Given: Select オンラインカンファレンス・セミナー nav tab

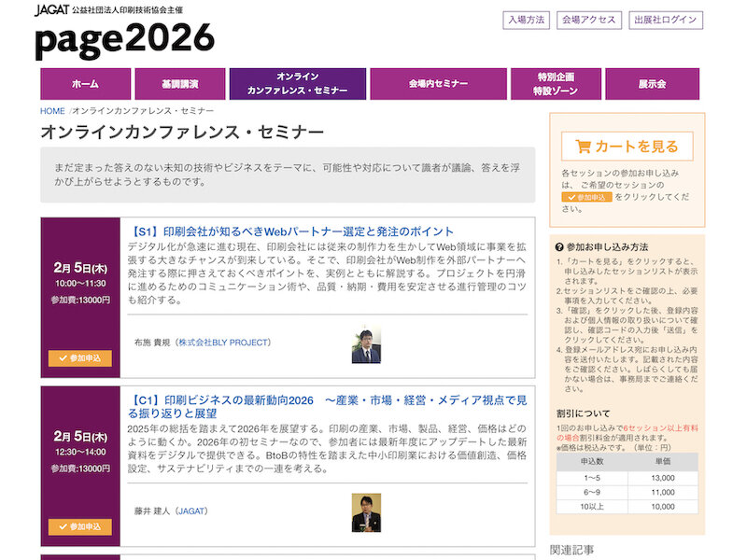Looking at the screenshot, I should pyautogui.click(x=298, y=84).
